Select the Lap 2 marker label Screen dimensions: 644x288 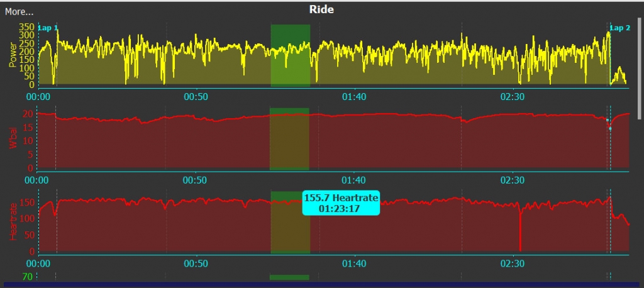click(x=620, y=28)
